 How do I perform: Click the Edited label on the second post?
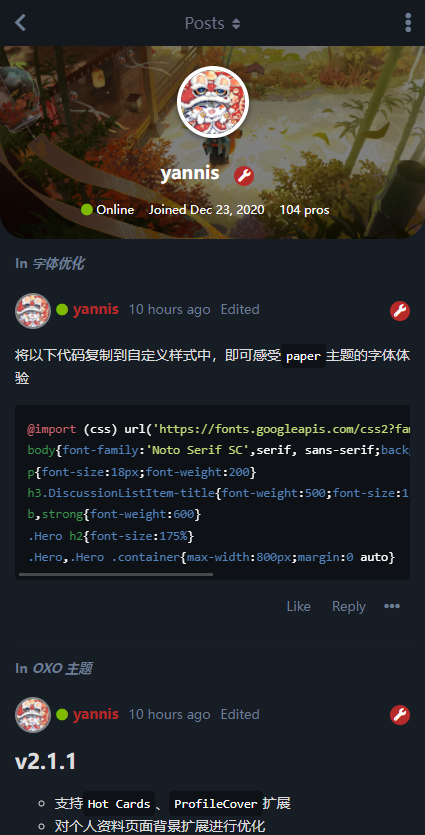coord(240,714)
